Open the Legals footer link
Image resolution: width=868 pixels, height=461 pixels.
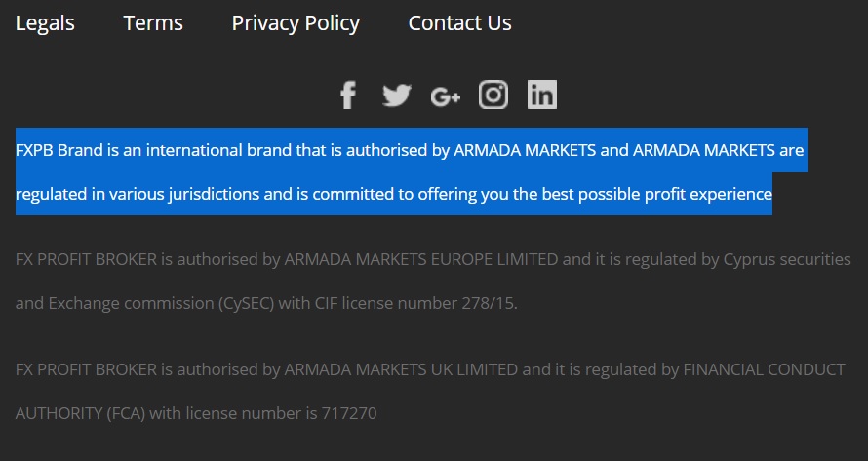(45, 22)
